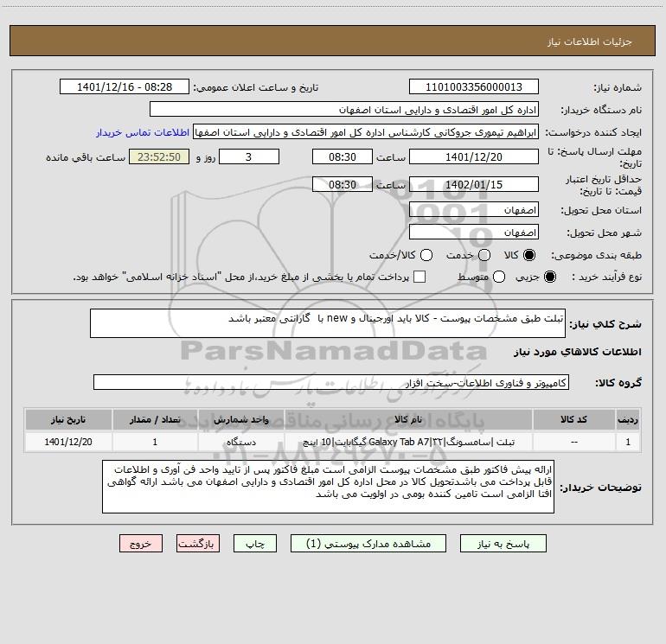Image resolution: width=666 pixels, height=644 pixels.
Task: Click the delivery city اصفهان field
Action: pyautogui.click(x=474, y=233)
